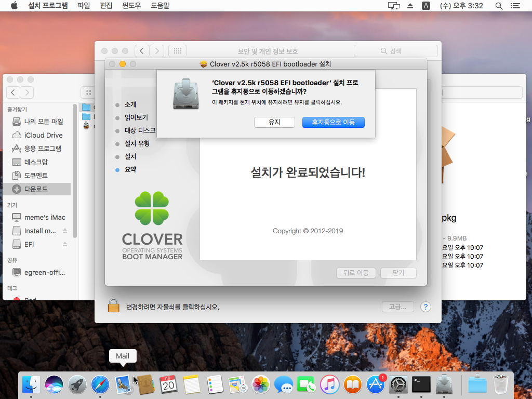Open Finder from the Dock
The image size is (532, 399).
[31, 385]
